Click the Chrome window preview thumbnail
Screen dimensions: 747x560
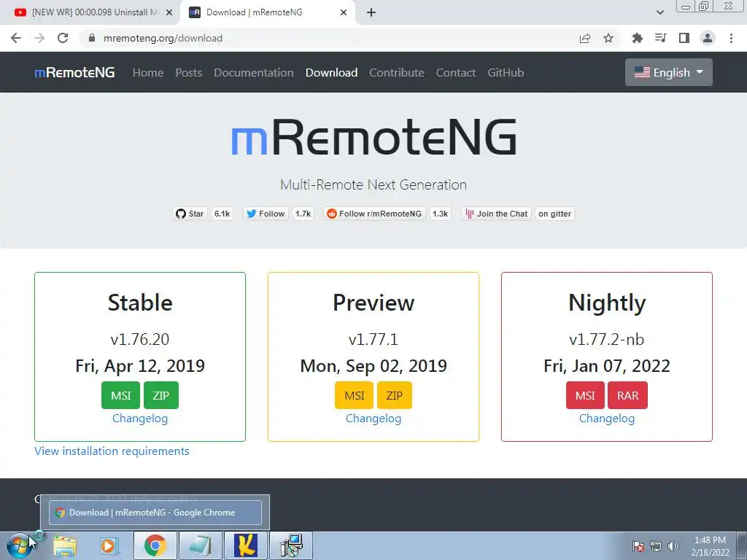pyautogui.click(x=155, y=513)
